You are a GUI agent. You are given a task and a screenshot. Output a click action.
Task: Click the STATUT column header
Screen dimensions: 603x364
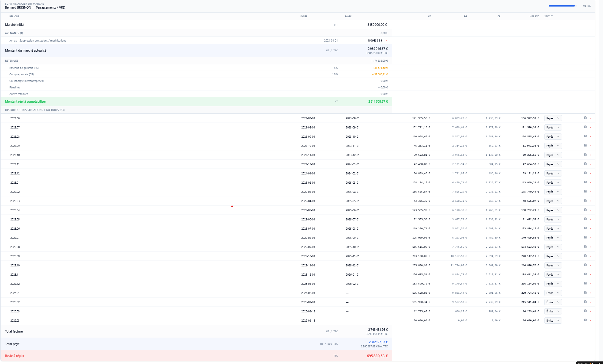click(548, 16)
